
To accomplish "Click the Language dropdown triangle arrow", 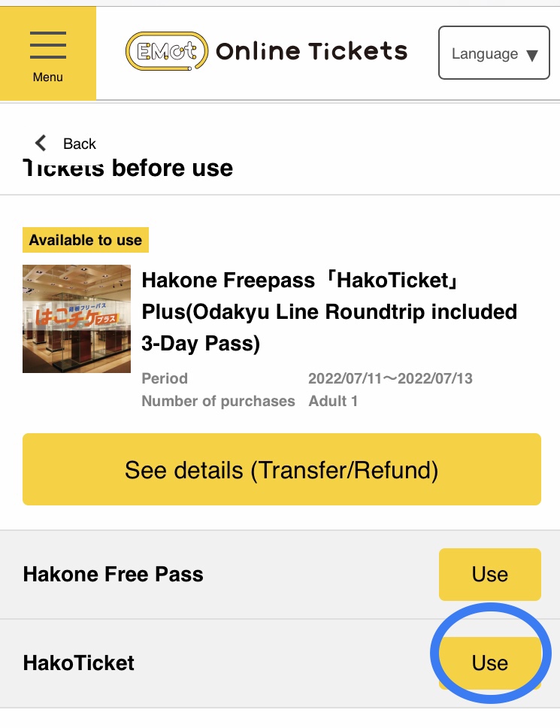I will [532, 55].
